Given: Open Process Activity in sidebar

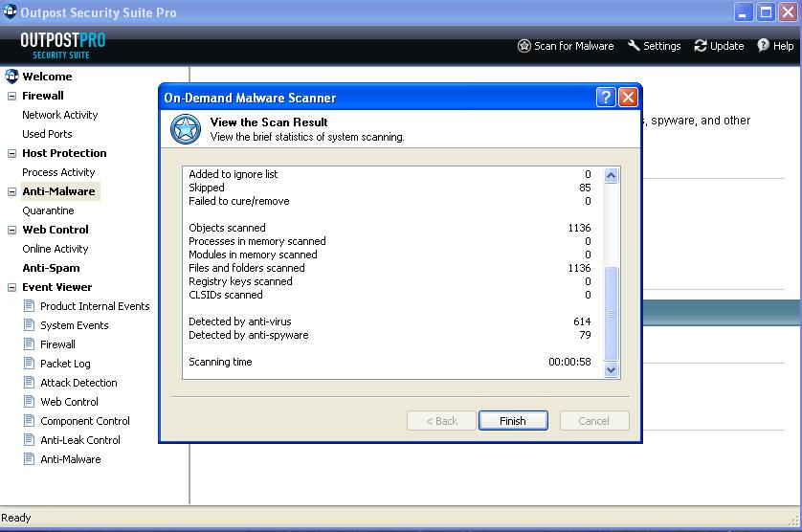Looking at the screenshot, I should click(58, 172).
